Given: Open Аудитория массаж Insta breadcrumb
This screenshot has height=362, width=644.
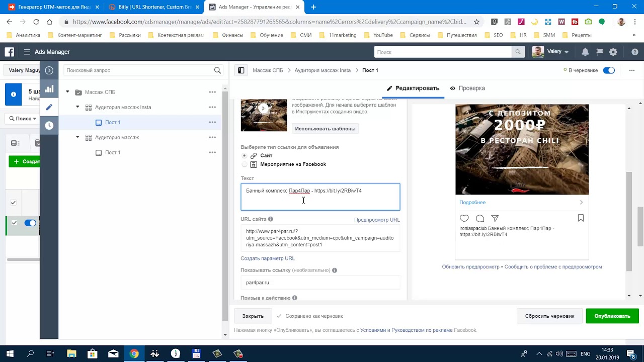Looking at the screenshot, I should [x=323, y=70].
